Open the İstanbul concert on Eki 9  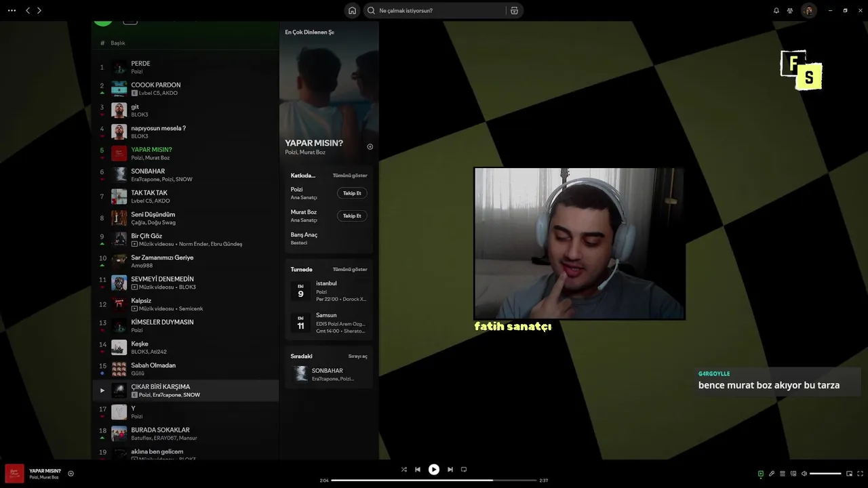pos(329,291)
